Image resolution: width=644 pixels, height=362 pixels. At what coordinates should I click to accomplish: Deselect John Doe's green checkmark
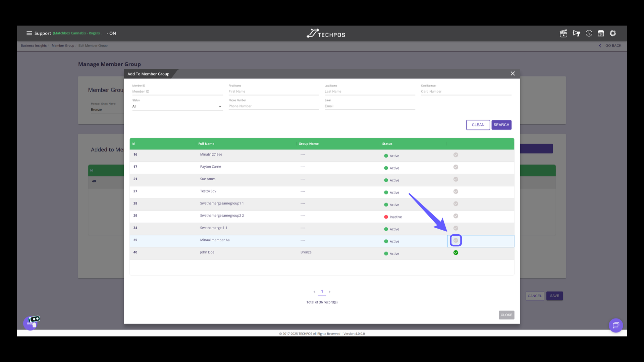456,253
